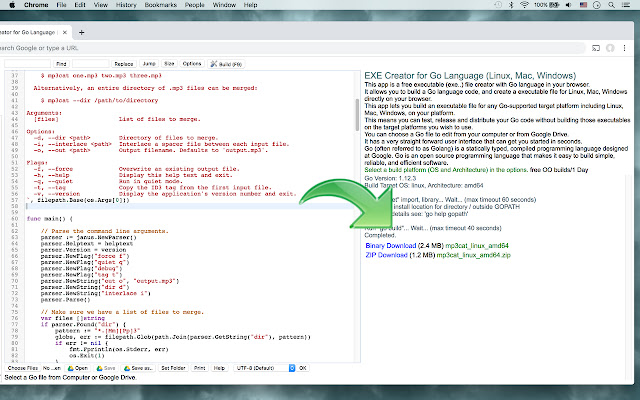
Task: Click the ZIP Download link
Action: (387, 255)
